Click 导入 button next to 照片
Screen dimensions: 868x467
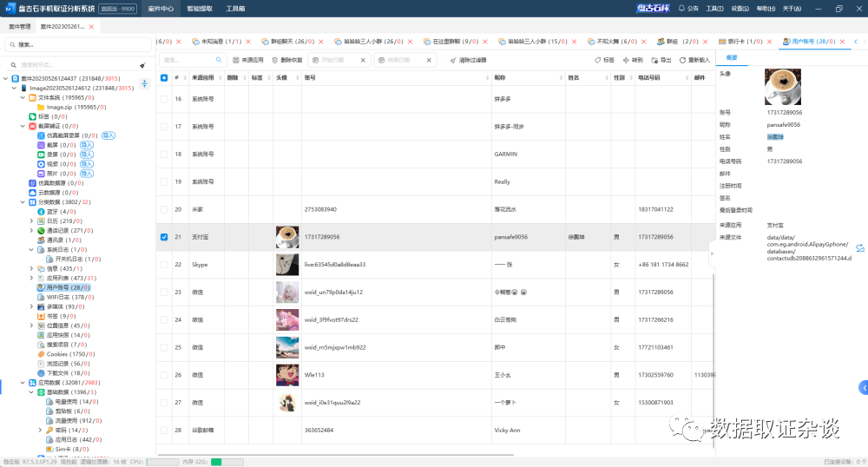tap(86, 174)
